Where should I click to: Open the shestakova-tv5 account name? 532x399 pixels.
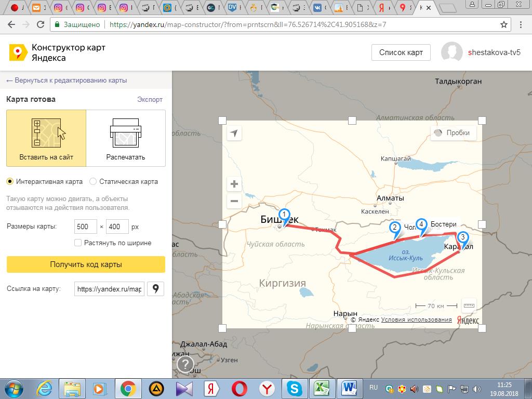point(494,52)
